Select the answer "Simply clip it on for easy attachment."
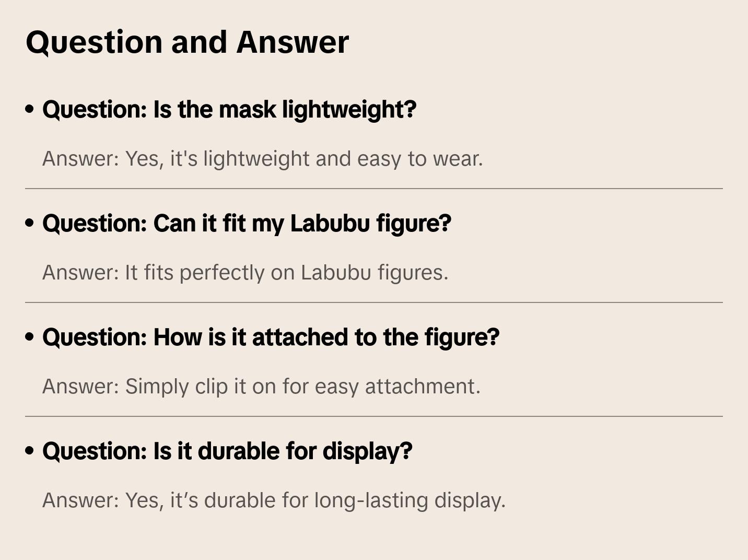Screen dimensions: 748x560 [261, 386]
